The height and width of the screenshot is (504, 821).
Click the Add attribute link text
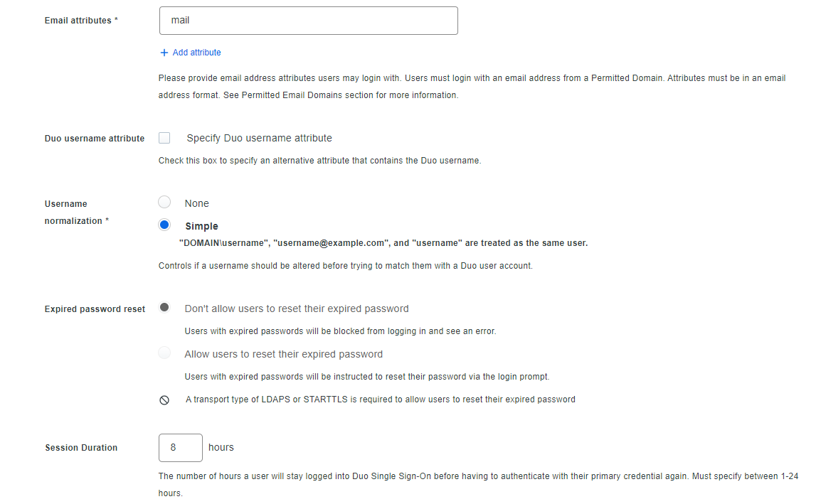(x=196, y=53)
